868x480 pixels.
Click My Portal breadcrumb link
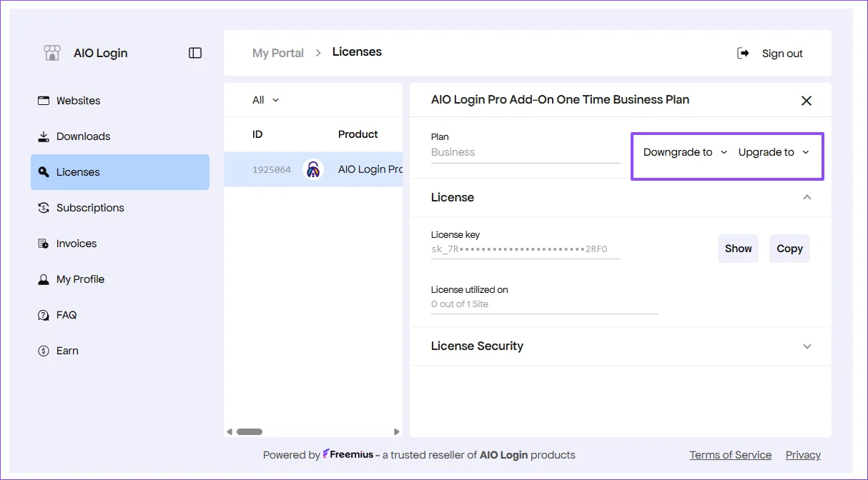pos(278,53)
